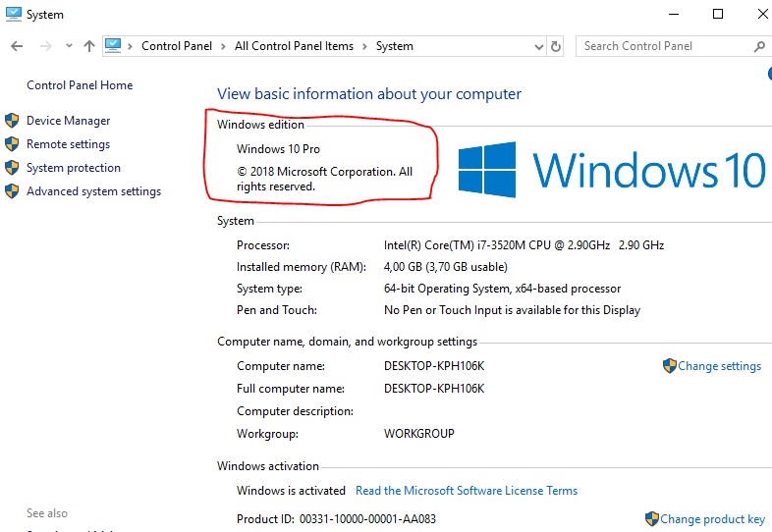This screenshot has height=532, width=772.
Task: Minimize the System window
Action: pyautogui.click(x=674, y=14)
